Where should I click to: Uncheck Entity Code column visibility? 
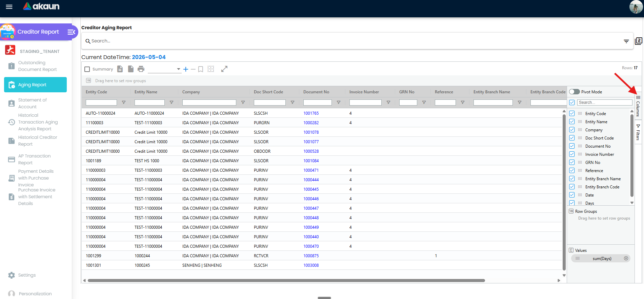(572, 114)
